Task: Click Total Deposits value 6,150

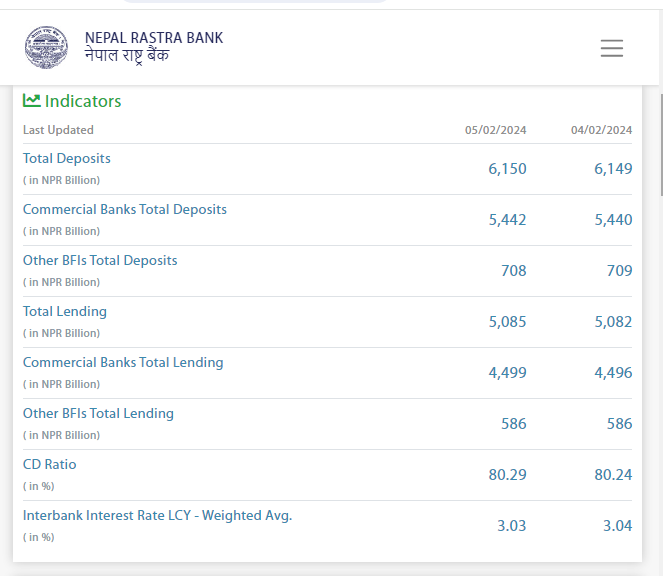Action: click(x=507, y=169)
